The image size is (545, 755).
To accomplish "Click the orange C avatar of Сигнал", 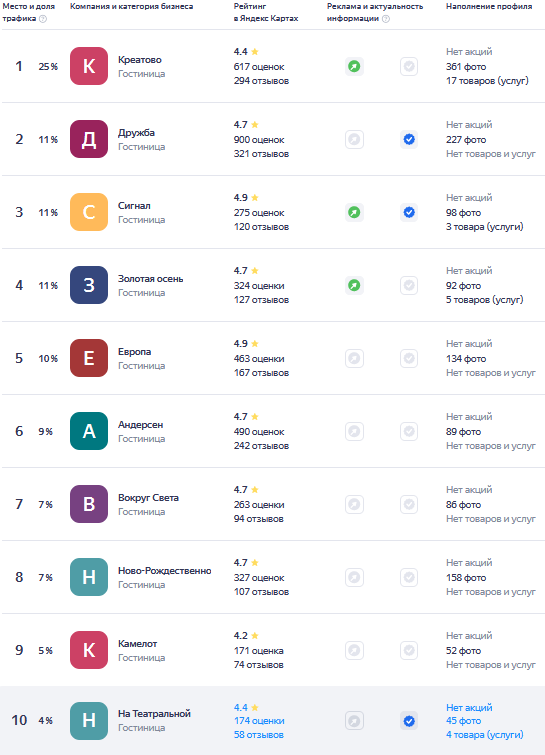I will (89, 212).
